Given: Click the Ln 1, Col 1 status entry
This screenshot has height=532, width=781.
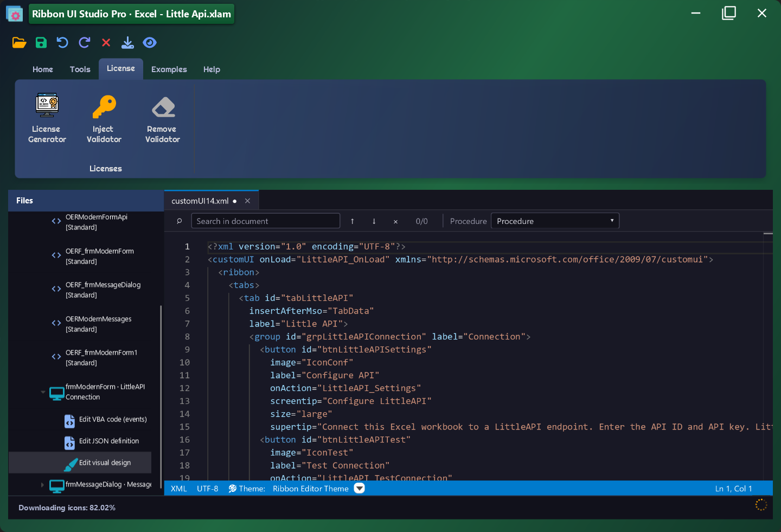Looking at the screenshot, I should [x=733, y=489].
